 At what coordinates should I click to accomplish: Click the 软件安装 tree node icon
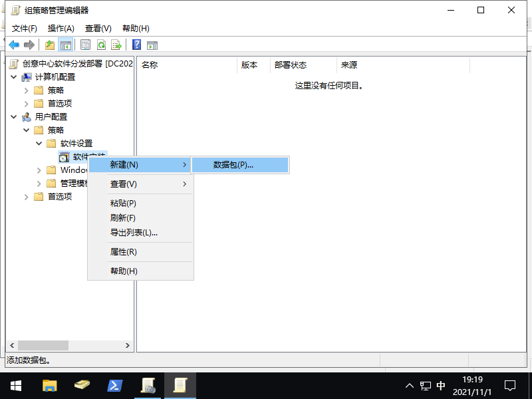(64, 157)
